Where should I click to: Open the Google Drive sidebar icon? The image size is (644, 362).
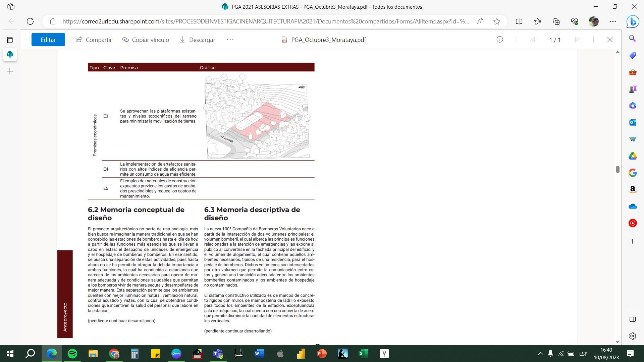click(x=633, y=156)
